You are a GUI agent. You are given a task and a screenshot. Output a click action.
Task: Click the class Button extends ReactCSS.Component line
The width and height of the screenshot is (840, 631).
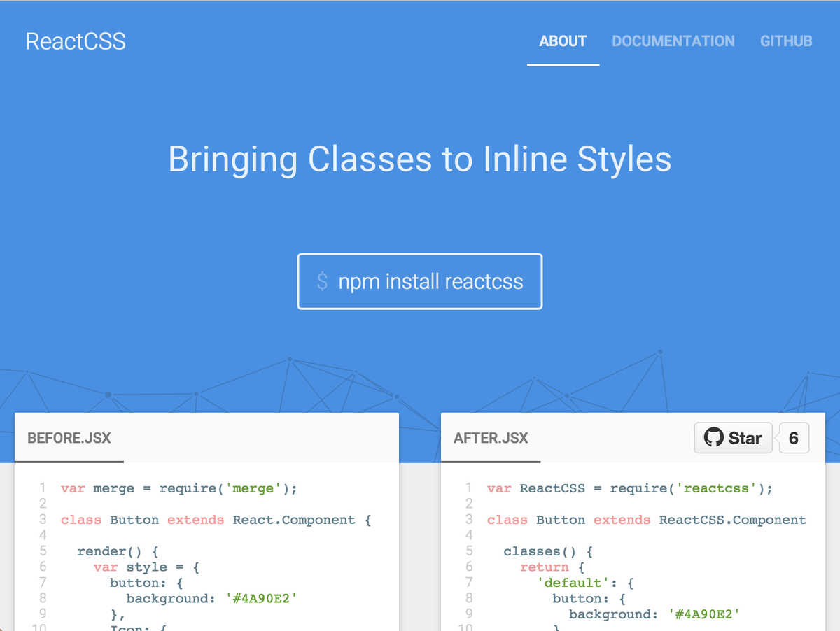647,520
